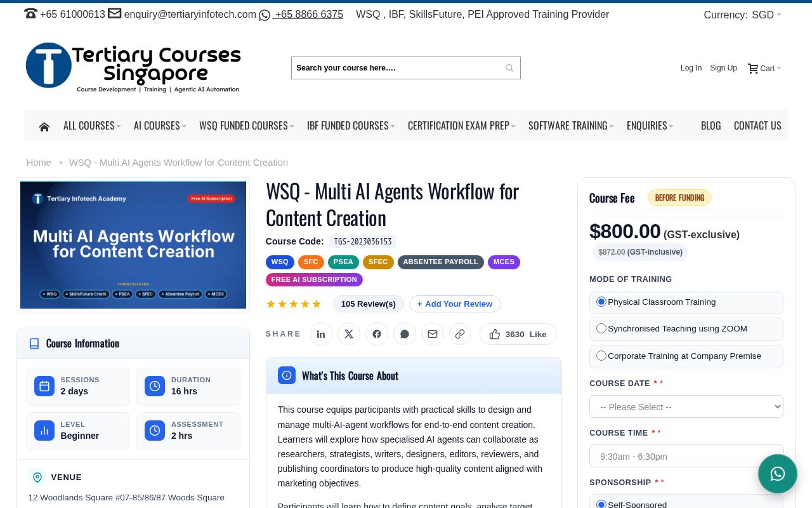The width and height of the screenshot is (812, 508).
Task: Select Physical Classroom Training mode
Action: pyautogui.click(x=601, y=302)
